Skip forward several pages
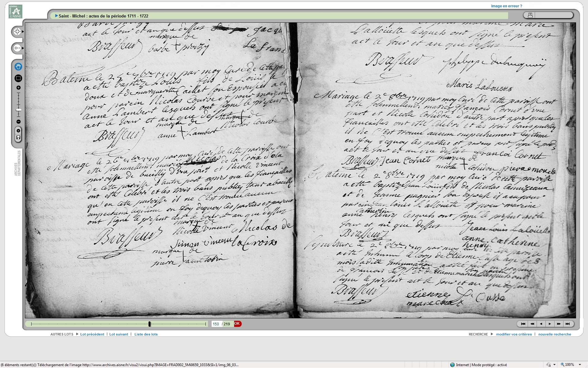This screenshot has height=368, width=588. click(x=559, y=324)
